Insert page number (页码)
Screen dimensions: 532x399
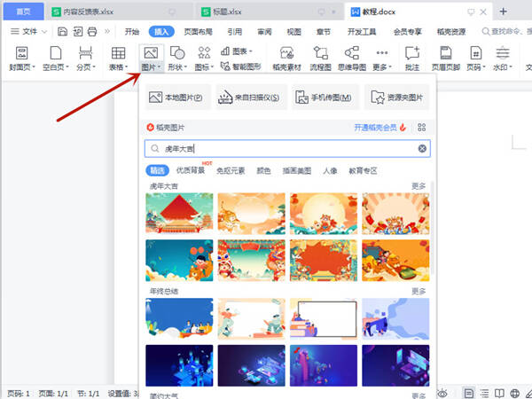tap(476, 59)
